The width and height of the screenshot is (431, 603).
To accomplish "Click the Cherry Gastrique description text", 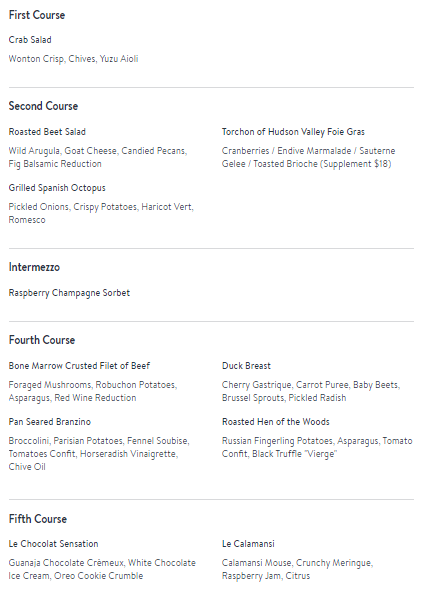I will click(311, 391).
